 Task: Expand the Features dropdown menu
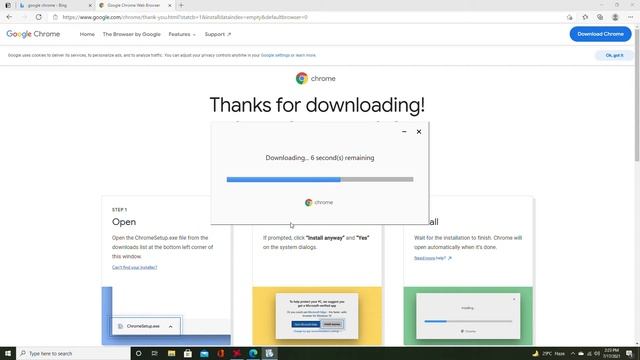182,34
